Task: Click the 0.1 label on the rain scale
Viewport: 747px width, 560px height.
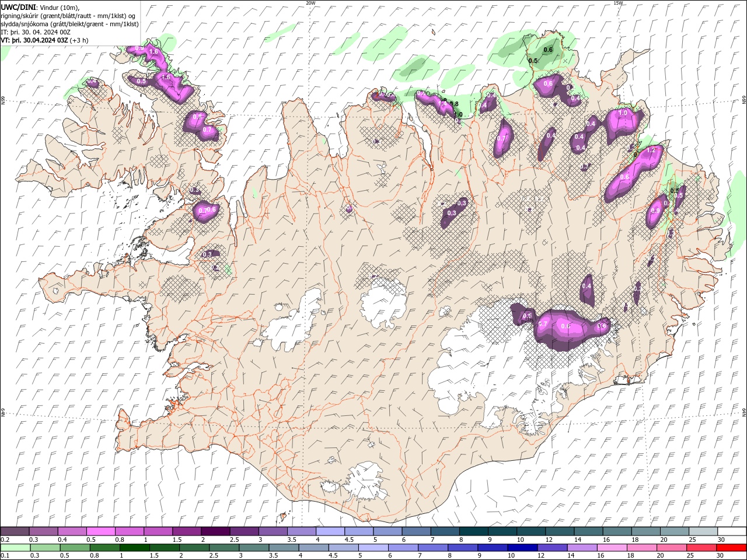Action: pos(5,555)
